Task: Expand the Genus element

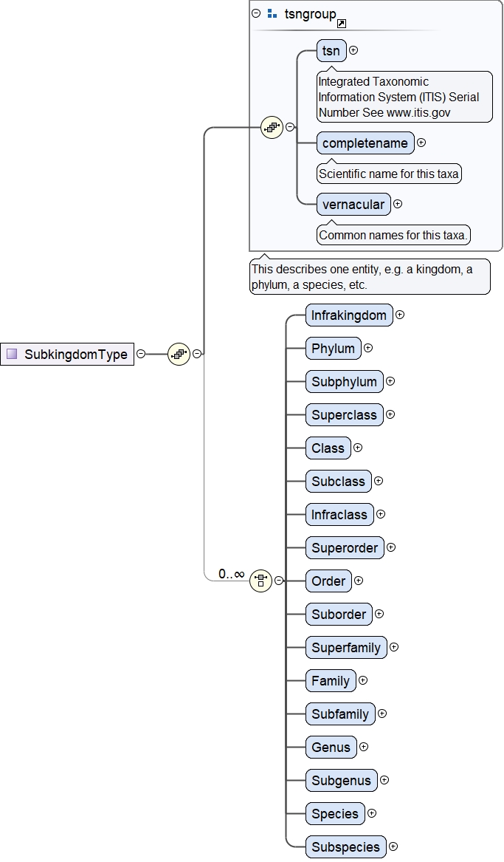Action: [364, 747]
